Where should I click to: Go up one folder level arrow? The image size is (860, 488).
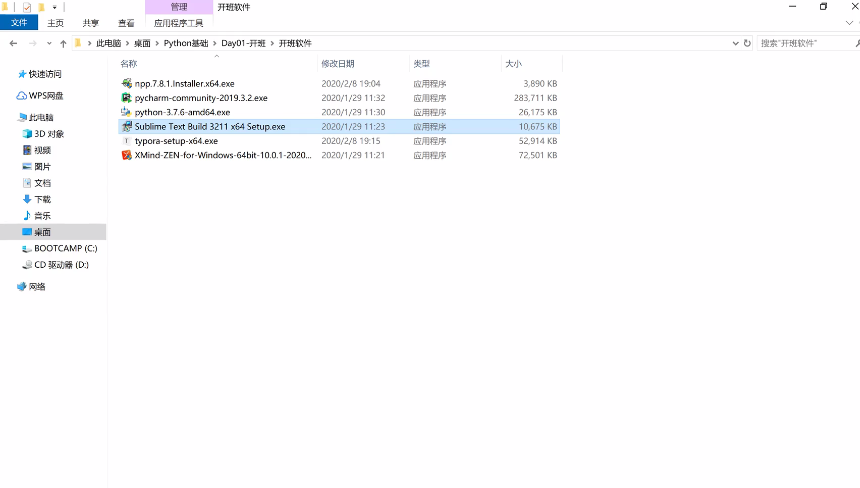click(x=63, y=43)
